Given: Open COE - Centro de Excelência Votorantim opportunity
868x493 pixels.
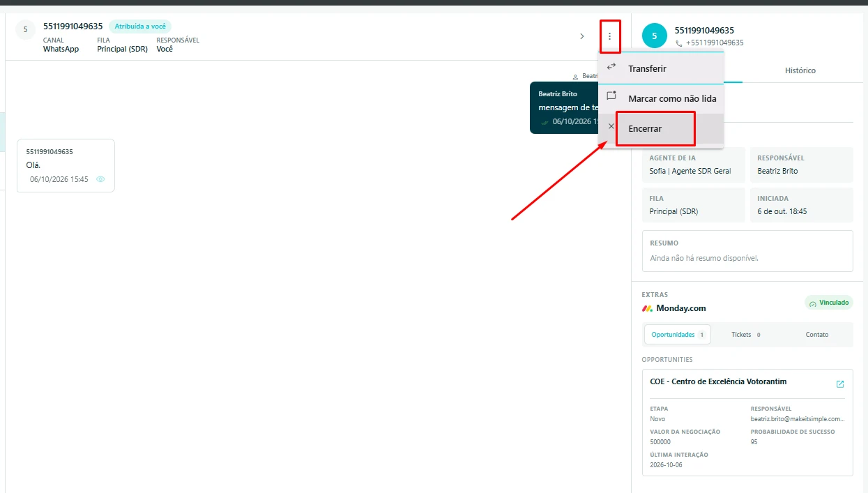Looking at the screenshot, I should (718, 382).
